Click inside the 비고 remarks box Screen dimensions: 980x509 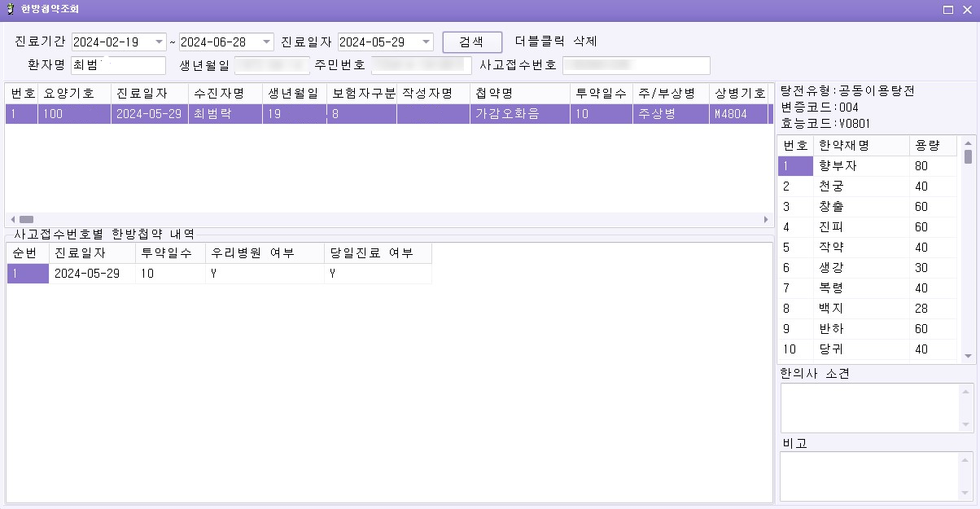point(869,476)
